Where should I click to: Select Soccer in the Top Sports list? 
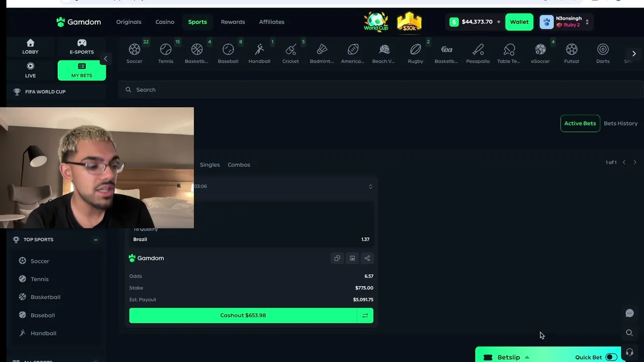40,261
